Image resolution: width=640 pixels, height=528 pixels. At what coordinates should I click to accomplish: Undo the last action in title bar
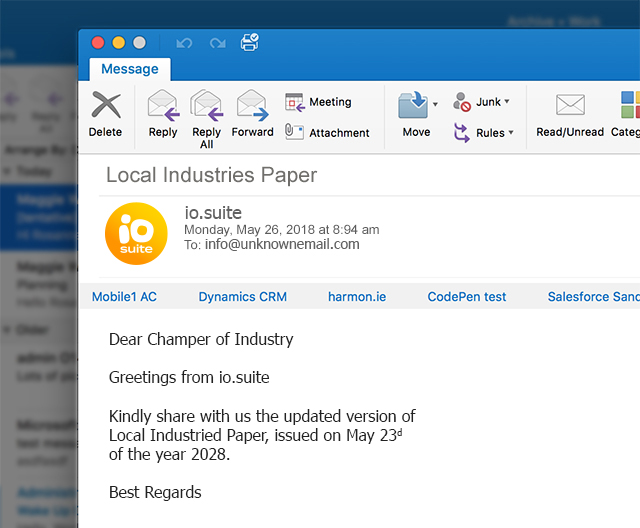184,43
